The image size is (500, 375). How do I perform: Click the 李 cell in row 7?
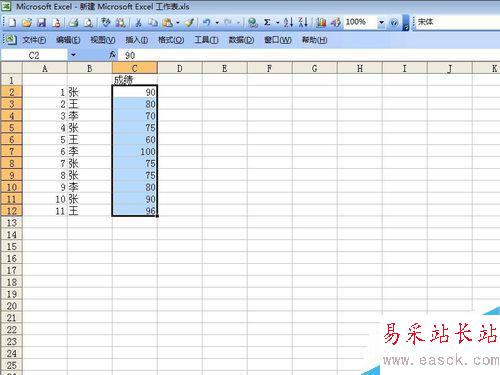pyautogui.click(x=90, y=152)
